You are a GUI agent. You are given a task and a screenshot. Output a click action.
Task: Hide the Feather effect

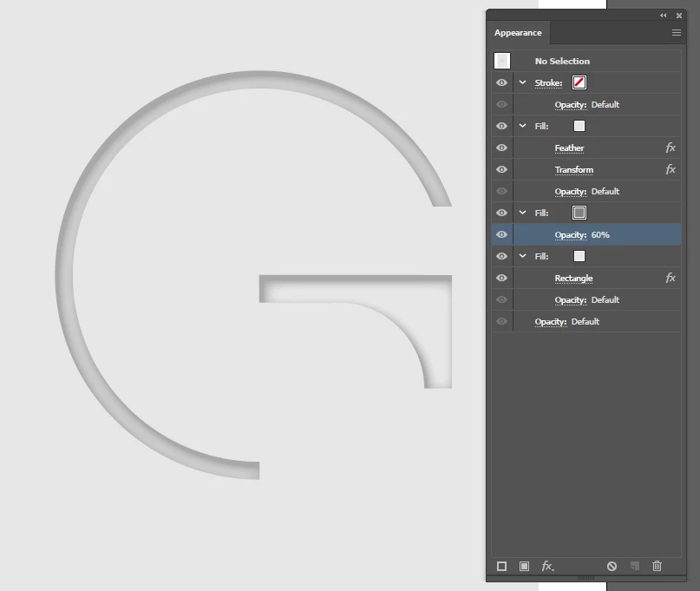click(501, 148)
